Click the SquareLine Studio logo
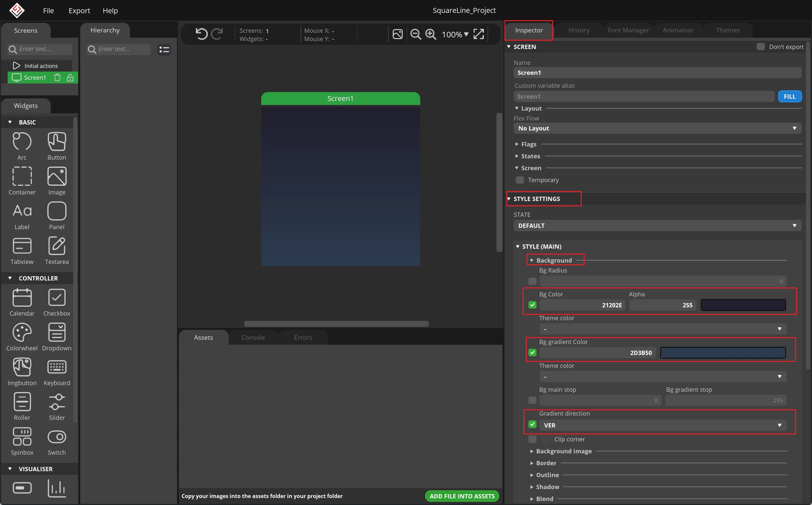Viewport: 812px width, 505px height. tap(17, 10)
